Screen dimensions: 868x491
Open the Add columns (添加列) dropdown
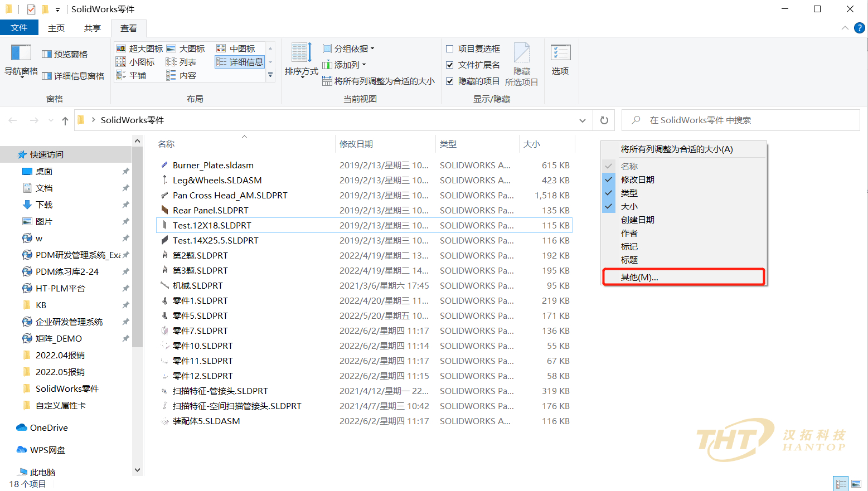point(344,65)
